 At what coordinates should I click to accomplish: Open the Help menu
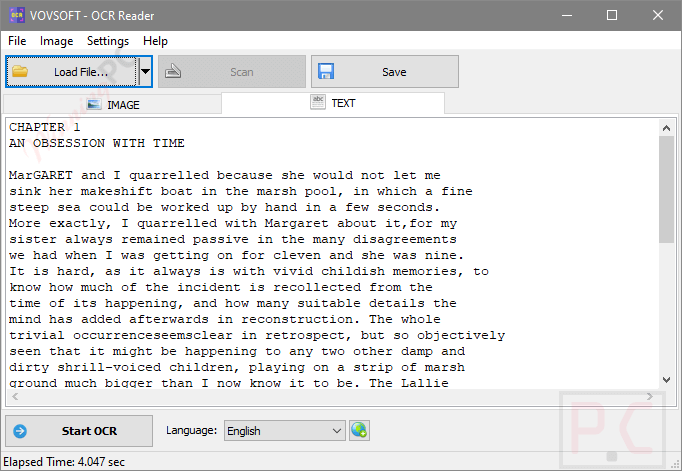tap(155, 41)
